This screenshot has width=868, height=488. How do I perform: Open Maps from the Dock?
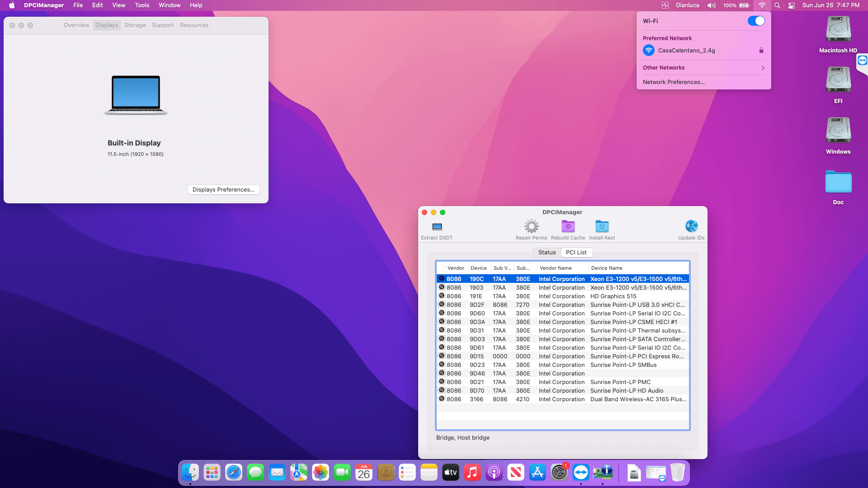coord(299,473)
